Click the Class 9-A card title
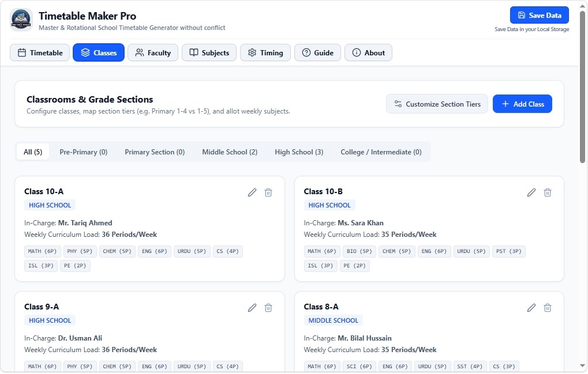The height and width of the screenshot is (374, 588). (x=42, y=307)
